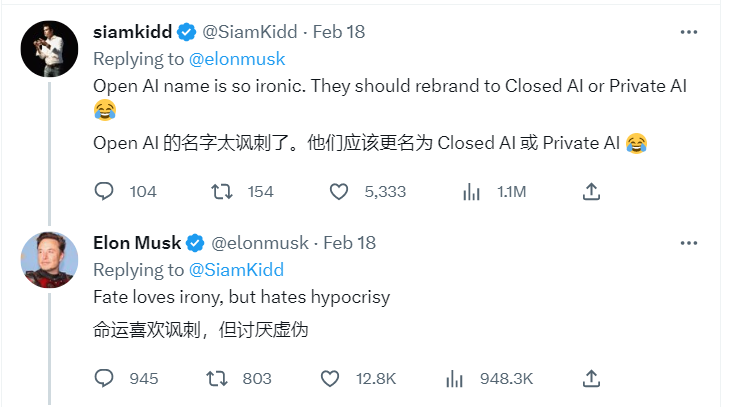Share Elon Musk's tweet
Image resolution: width=733 pixels, height=407 pixels.
pos(591,378)
